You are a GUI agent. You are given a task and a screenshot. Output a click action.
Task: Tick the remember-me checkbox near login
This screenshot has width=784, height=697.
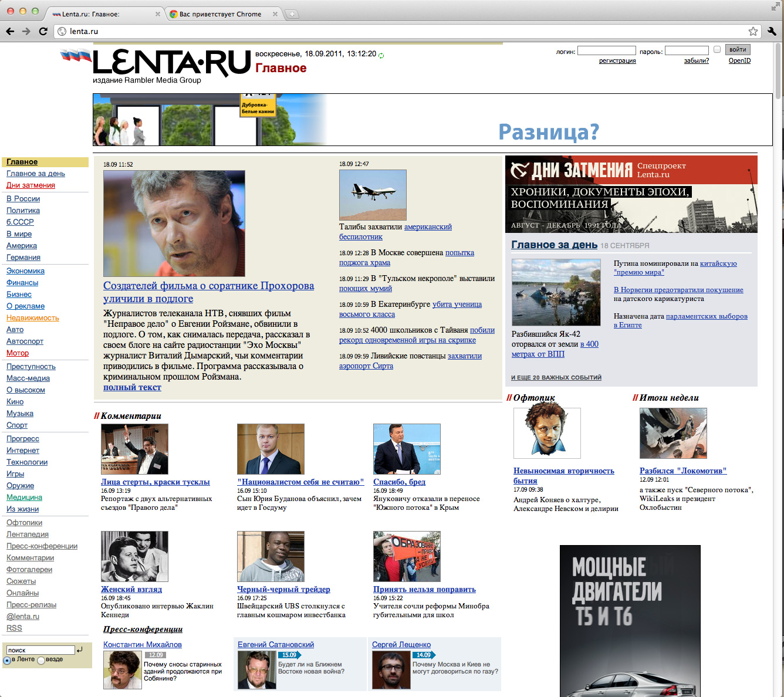pyautogui.click(x=717, y=50)
